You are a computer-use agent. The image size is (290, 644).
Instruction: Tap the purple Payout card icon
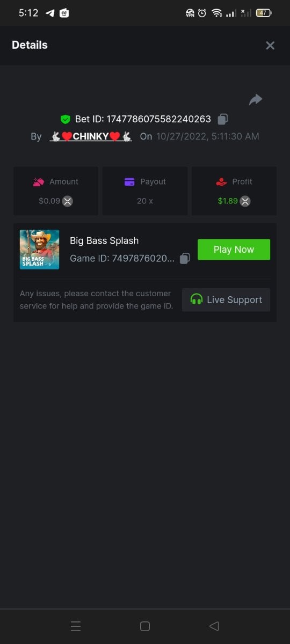tap(129, 182)
